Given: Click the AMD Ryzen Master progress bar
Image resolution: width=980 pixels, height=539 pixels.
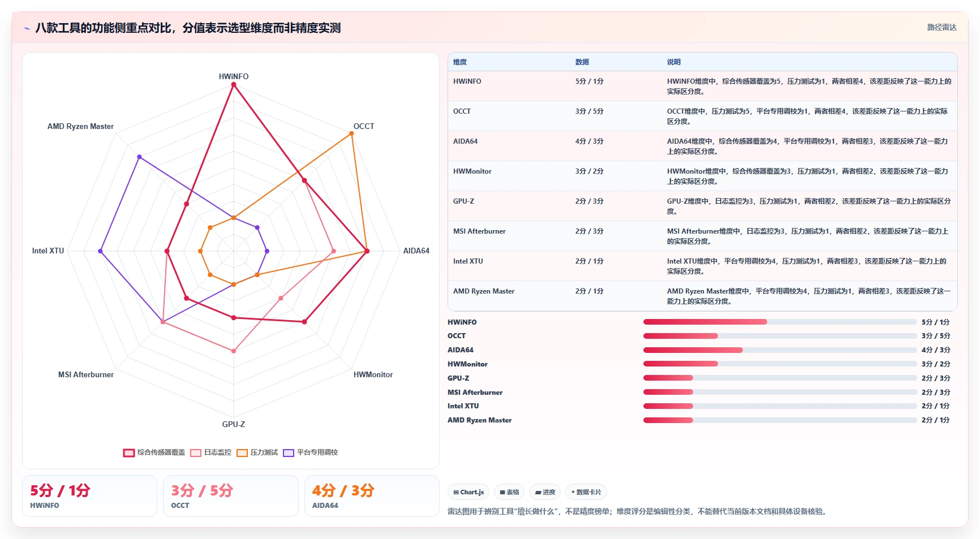Looking at the screenshot, I should click(780, 420).
